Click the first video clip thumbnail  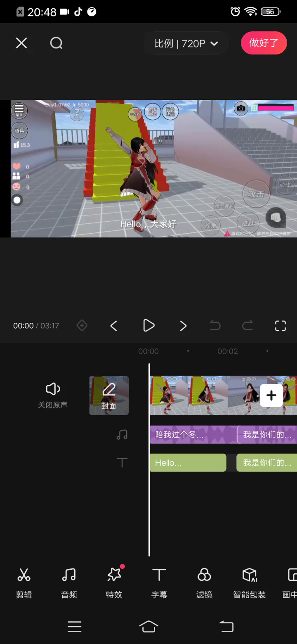pyautogui.click(x=169, y=395)
